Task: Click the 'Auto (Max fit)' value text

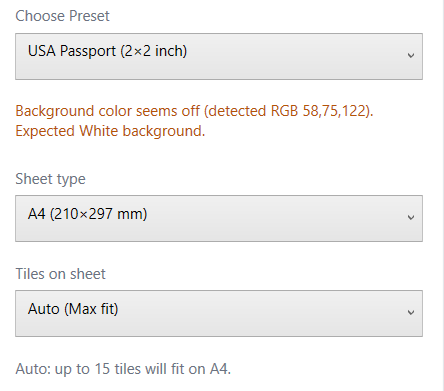Action: click(x=73, y=309)
